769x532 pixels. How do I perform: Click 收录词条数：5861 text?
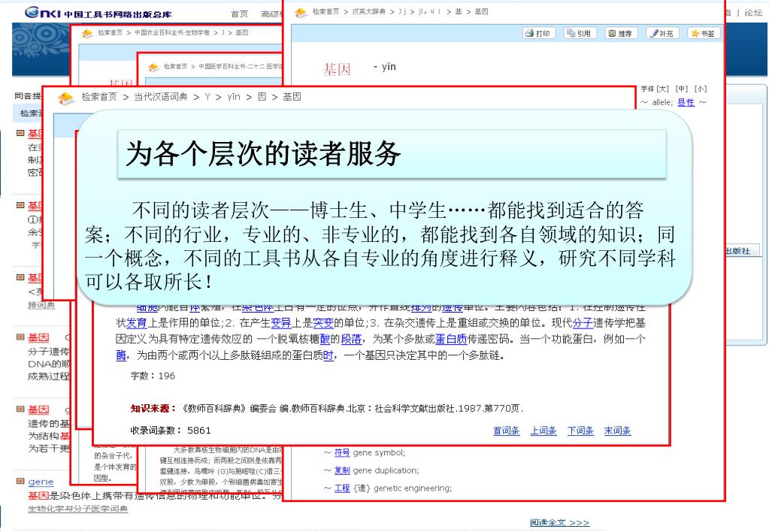tap(171, 431)
